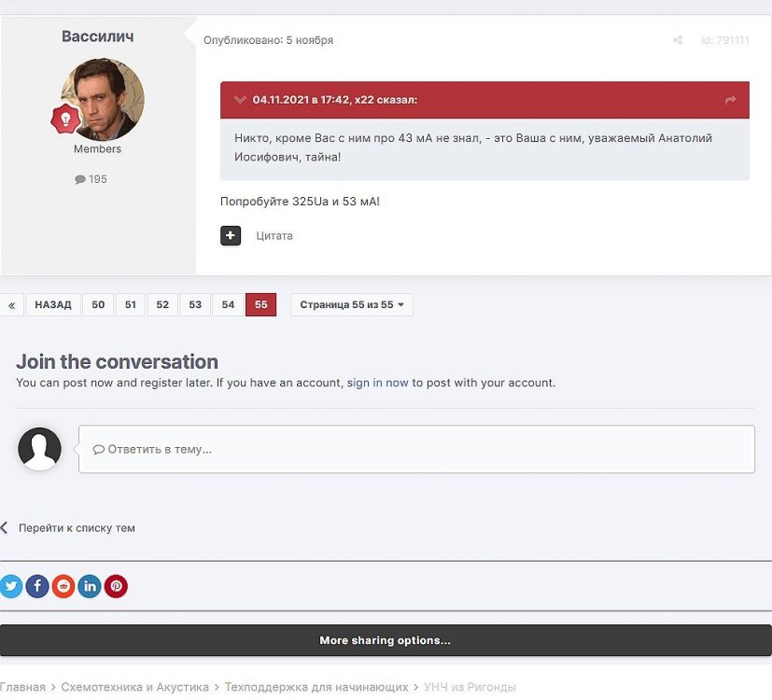The height and width of the screenshot is (700, 772).
Task: Open the 'Страница 55 из 55' dropdown
Action: [351, 305]
